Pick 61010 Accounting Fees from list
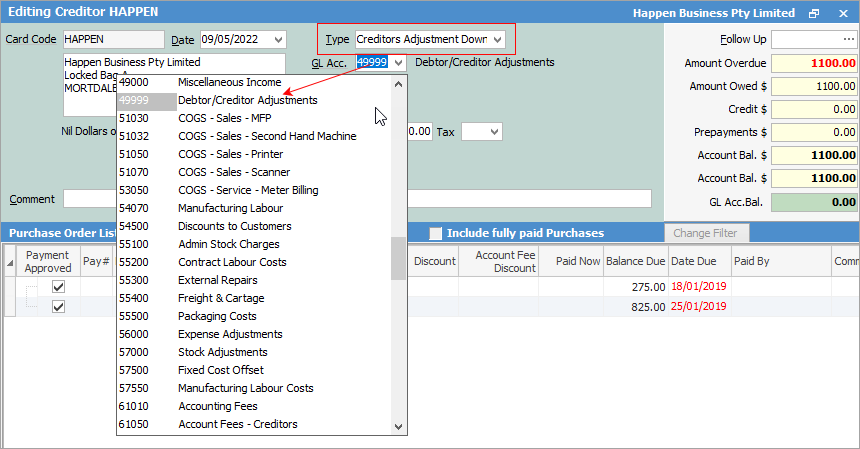The height and width of the screenshot is (449, 860). click(217, 406)
